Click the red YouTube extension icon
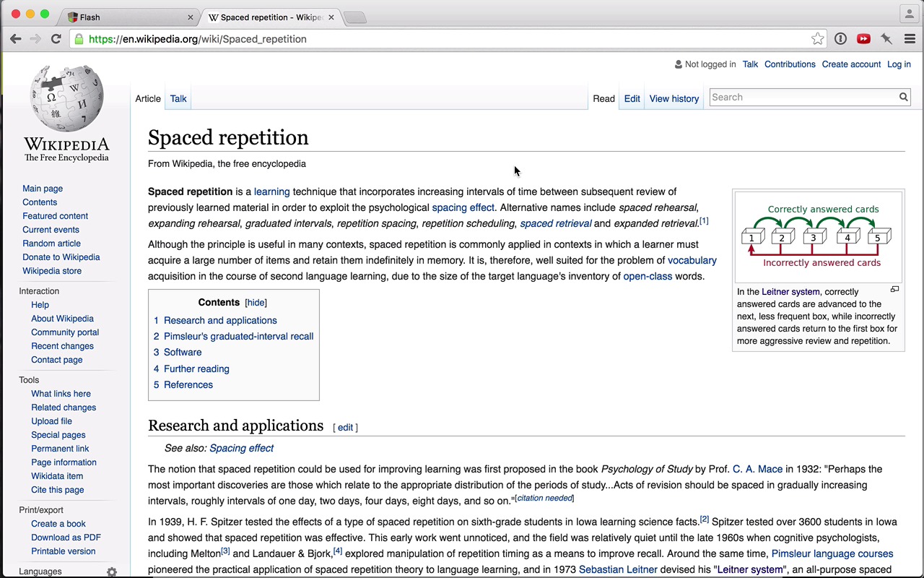This screenshot has height=578, width=924. (863, 39)
